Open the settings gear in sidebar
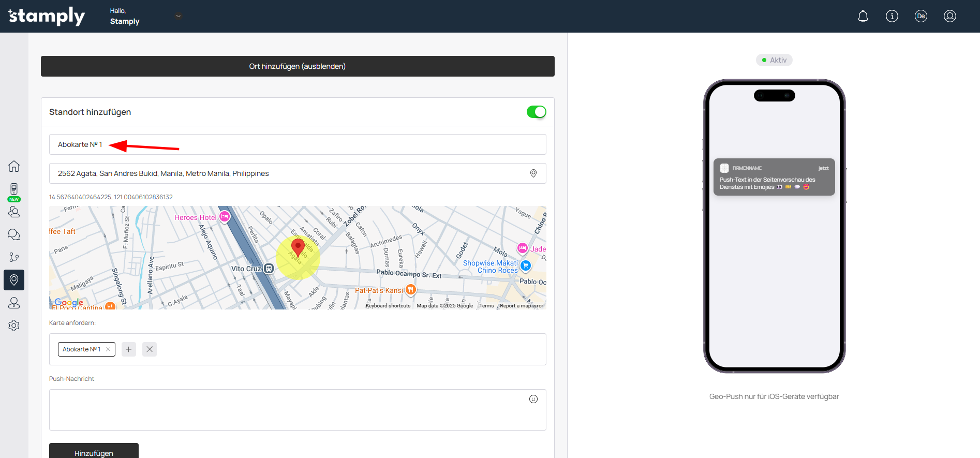The width and height of the screenshot is (980, 458). coord(14,326)
